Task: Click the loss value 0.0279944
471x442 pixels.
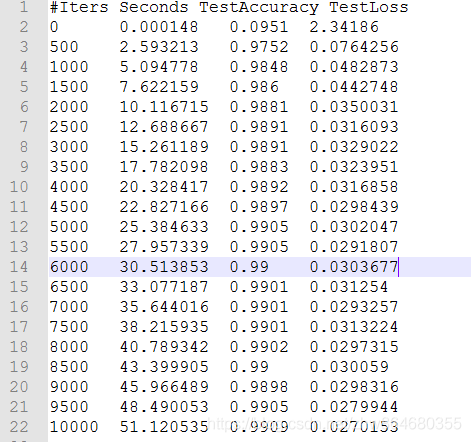Action: [354, 407]
